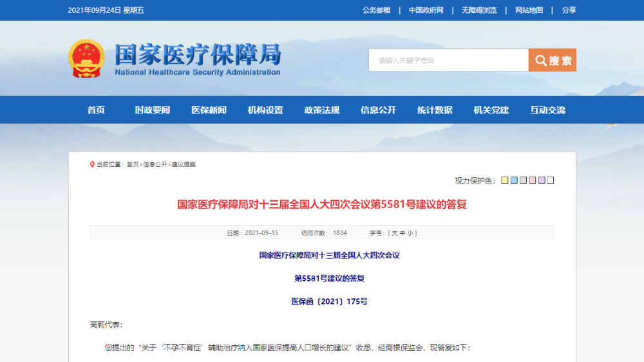Select the pink eye-protection color swatch
This screenshot has height=362, width=644.
pyautogui.click(x=533, y=180)
